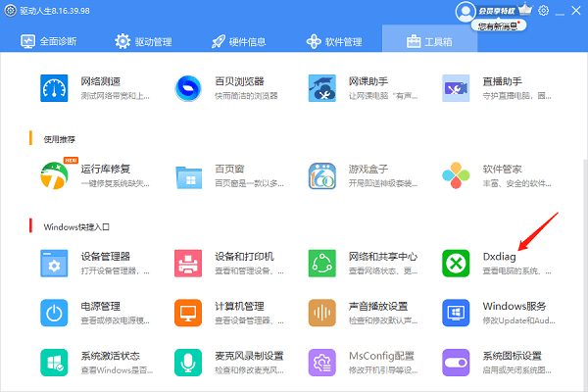Click the Dxdiag title text
588x392 pixels.
[x=499, y=257]
